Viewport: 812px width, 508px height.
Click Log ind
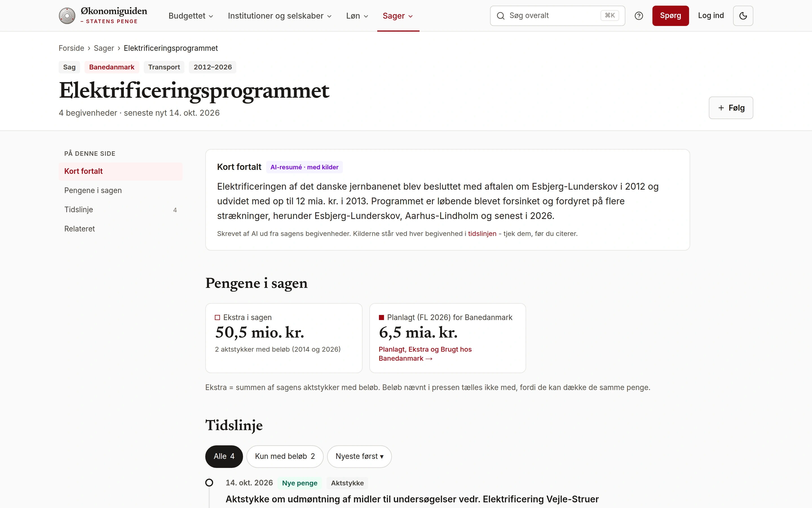[711, 16]
